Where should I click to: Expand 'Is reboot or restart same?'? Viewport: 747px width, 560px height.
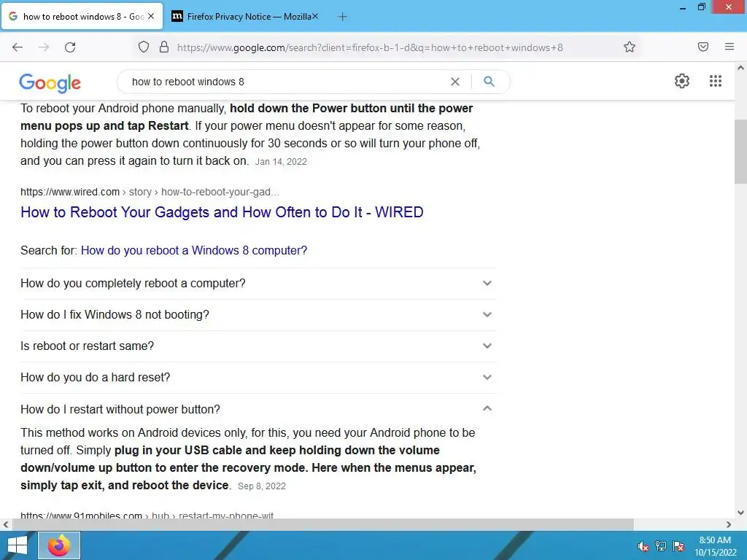tap(258, 346)
